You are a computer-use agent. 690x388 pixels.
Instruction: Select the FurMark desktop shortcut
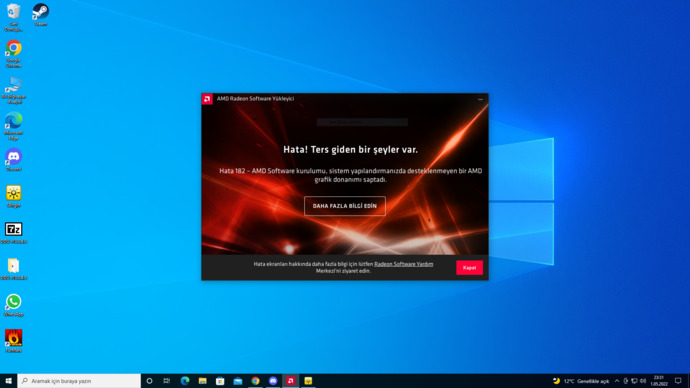pos(14,341)
